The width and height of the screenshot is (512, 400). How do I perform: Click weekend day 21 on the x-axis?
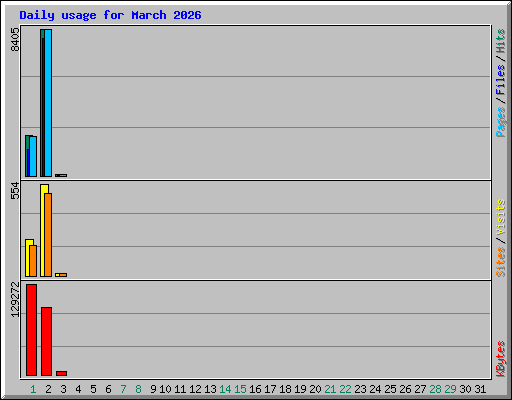coord(330,389)
